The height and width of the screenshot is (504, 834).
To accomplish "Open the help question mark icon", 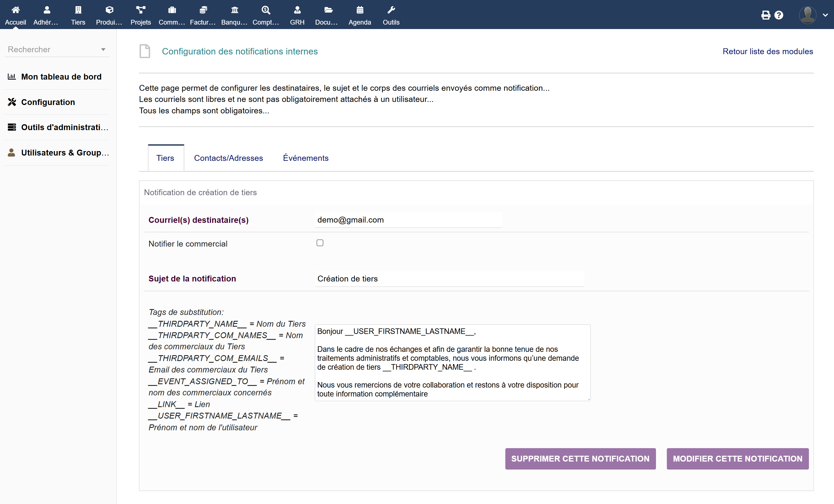I will coord(779,15).
